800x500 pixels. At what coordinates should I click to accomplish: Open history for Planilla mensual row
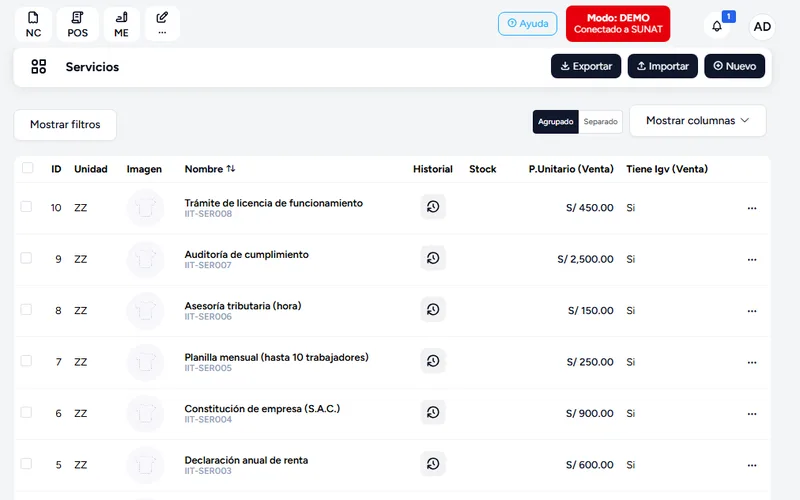[433, 361]
